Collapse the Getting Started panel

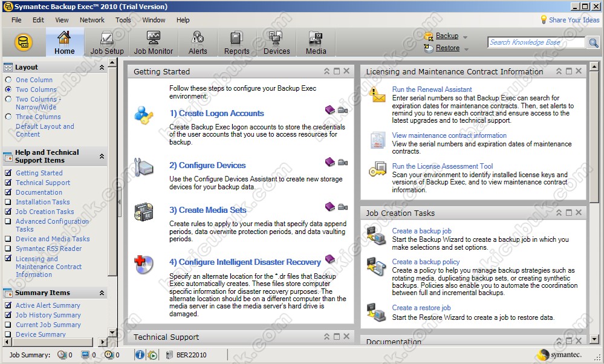326,71
